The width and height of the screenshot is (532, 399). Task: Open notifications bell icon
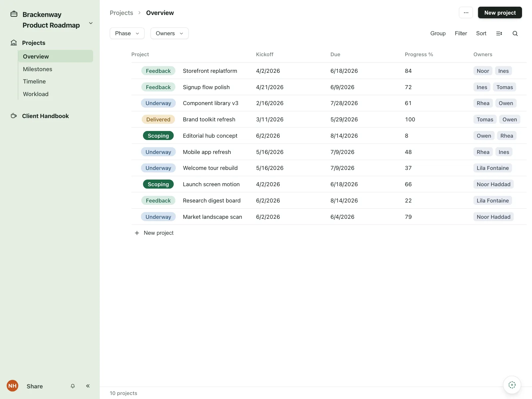tap(72, 386)
